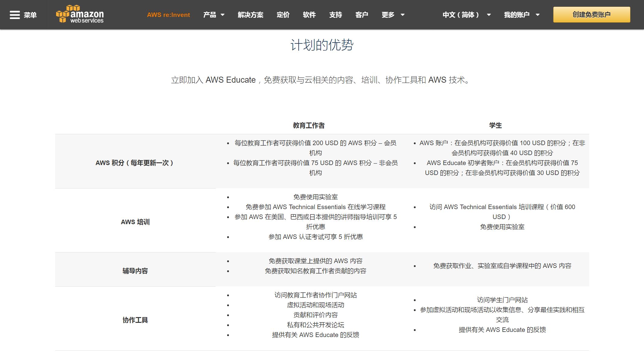The width and height of the screenshot is (644, 353).
Task: Click the AWS 培训 row label
Action: tap(135, 222)
